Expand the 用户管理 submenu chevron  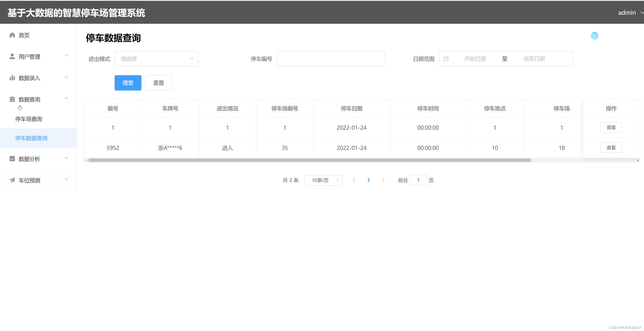[x=67, y=56]
